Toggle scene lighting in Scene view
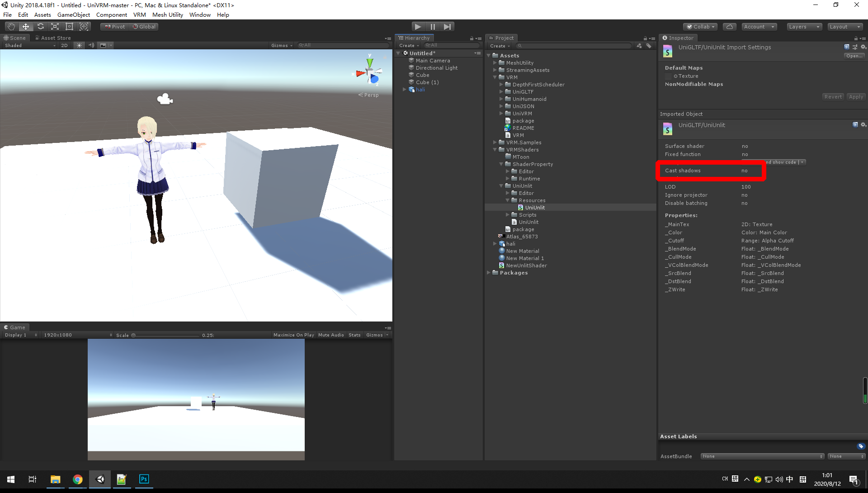Viewport: 868px width, 493px height. coord(80,45)
